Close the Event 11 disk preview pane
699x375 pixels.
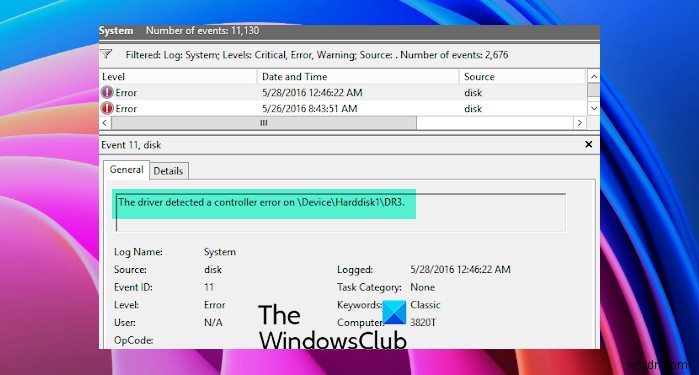pos(588,144)
